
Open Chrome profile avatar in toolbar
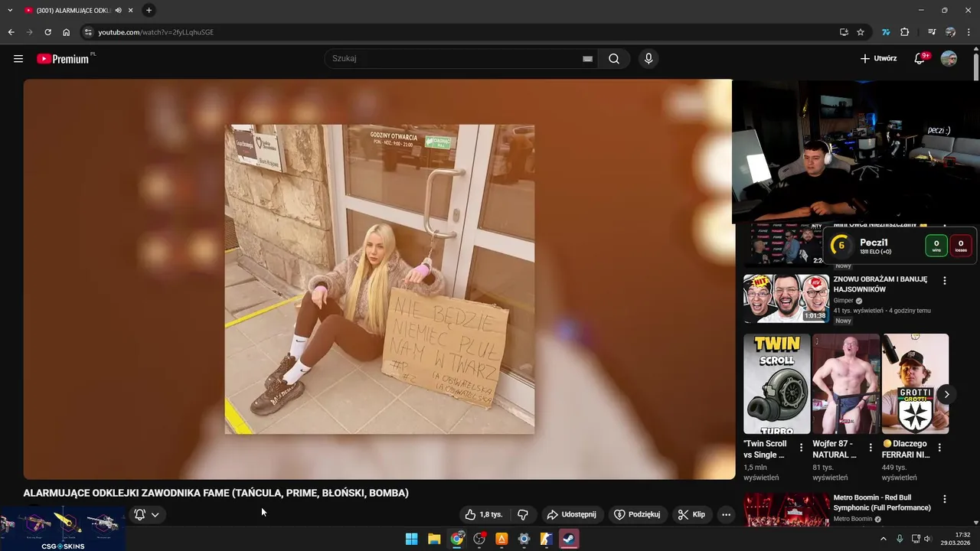(950, 32)
